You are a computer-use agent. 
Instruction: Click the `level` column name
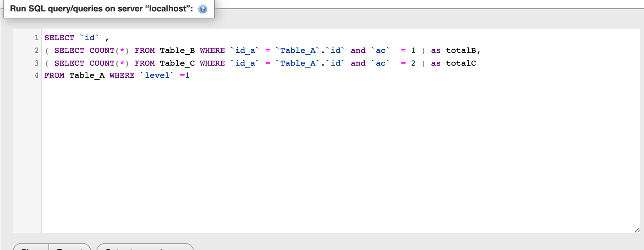click(157, 75)
